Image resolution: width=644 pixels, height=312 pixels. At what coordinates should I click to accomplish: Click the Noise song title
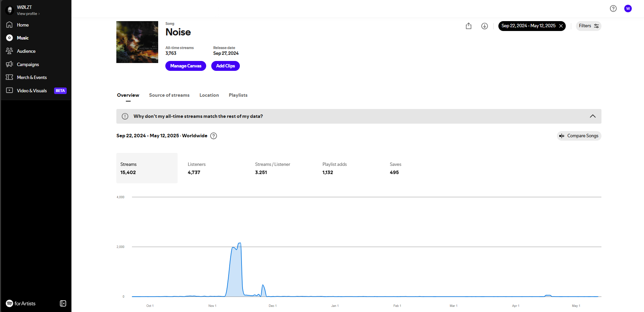click(178, 32)
